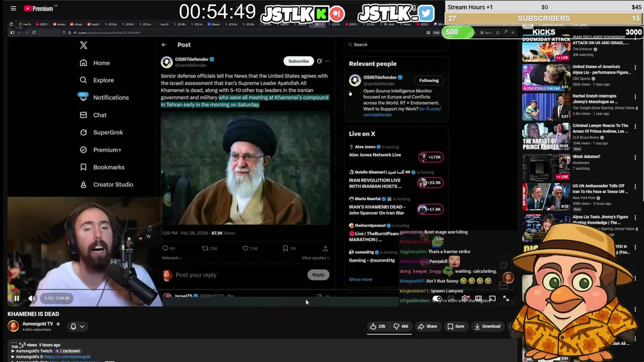Image resolution: width=644 pixels, height=362 pixels.
Task: Open options menu for Alysa Liu performance video
Action: pyautogui.click(x=635, y=68)
